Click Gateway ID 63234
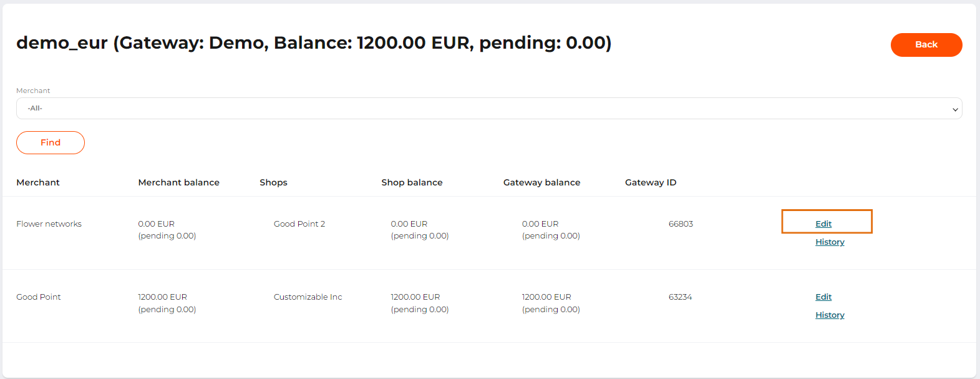The height and width of the screenshot is (379, 980). coord(680,297)
